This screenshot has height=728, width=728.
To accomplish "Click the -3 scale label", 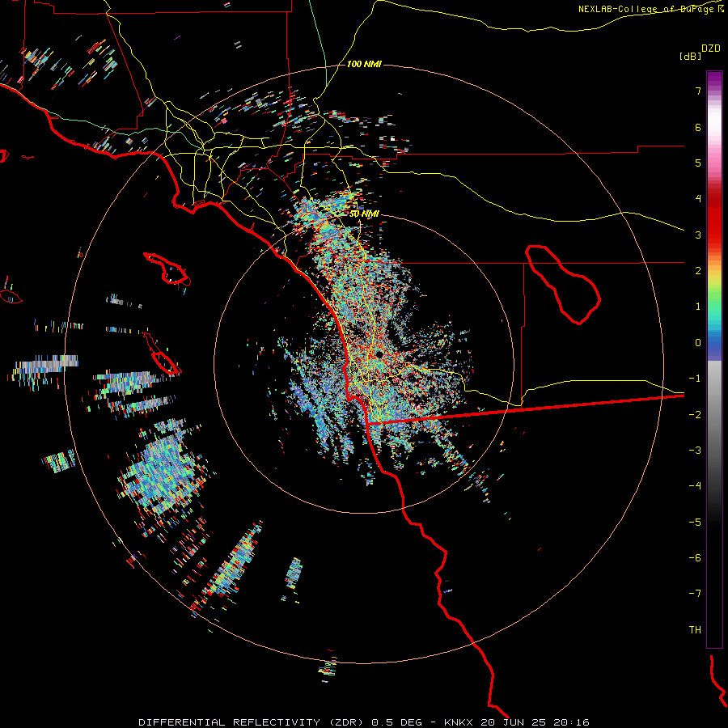I will click(695, 451).
